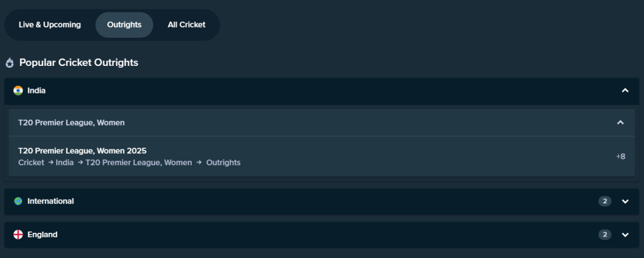The image size is (644, 258).
Task: Switch to the Live & Upcoming tab
Action: 50,25
